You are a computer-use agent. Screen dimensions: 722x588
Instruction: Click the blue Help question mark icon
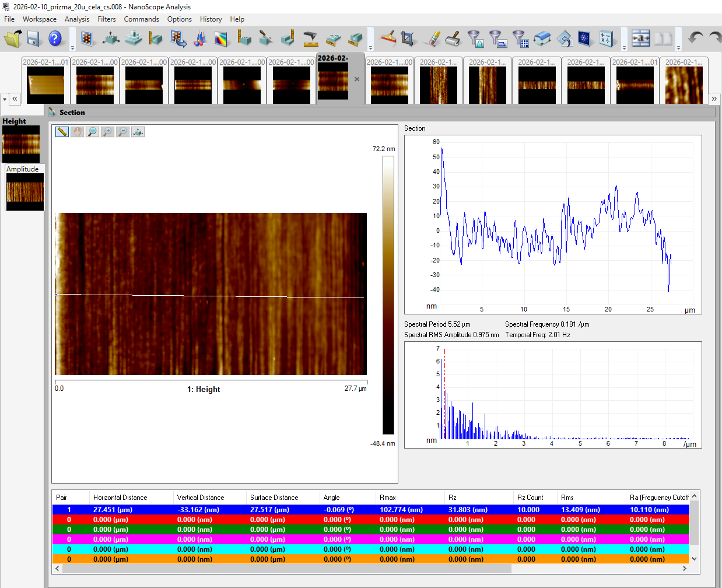click(55, 38)
